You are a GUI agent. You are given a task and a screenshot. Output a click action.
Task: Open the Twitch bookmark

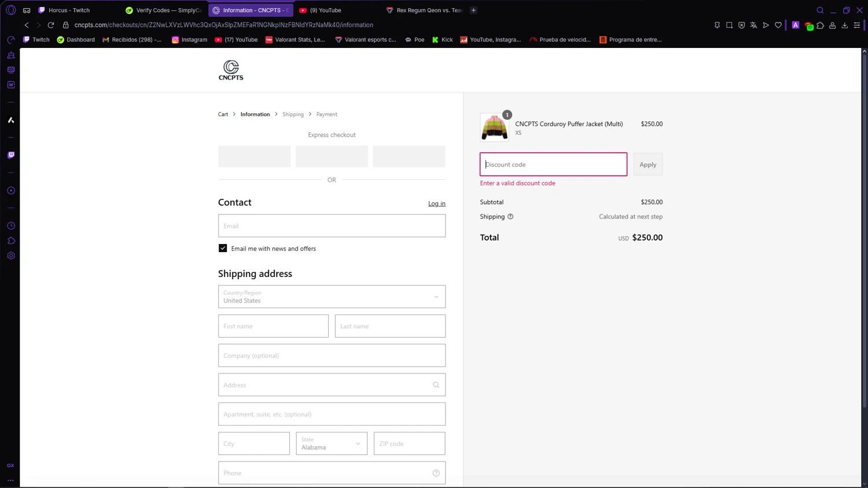36,40
